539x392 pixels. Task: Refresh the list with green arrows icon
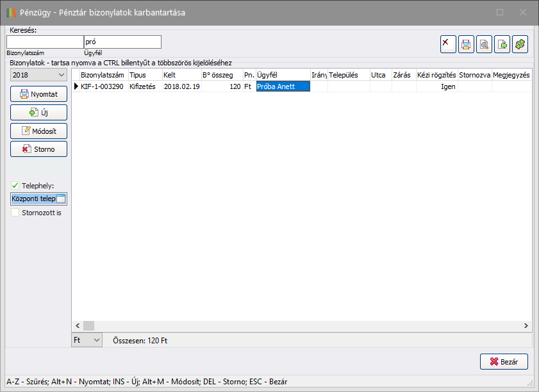click(x=520, y=44)
